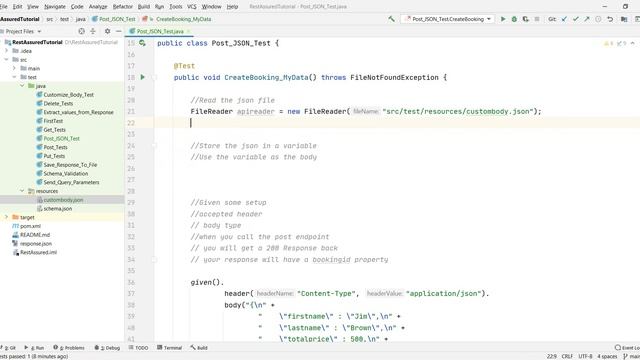Expand the main folder
Image resolution: width=640 pixels, height=360 pixels.
[14, 68]
